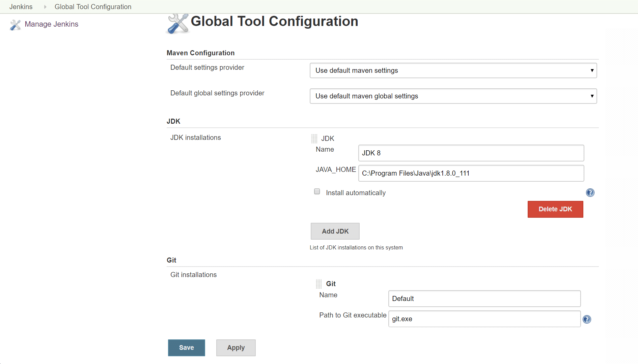This screenshot has width=638, height=364.
Task: Enable the Install automatically checkbox
Action: pos(317,192)
